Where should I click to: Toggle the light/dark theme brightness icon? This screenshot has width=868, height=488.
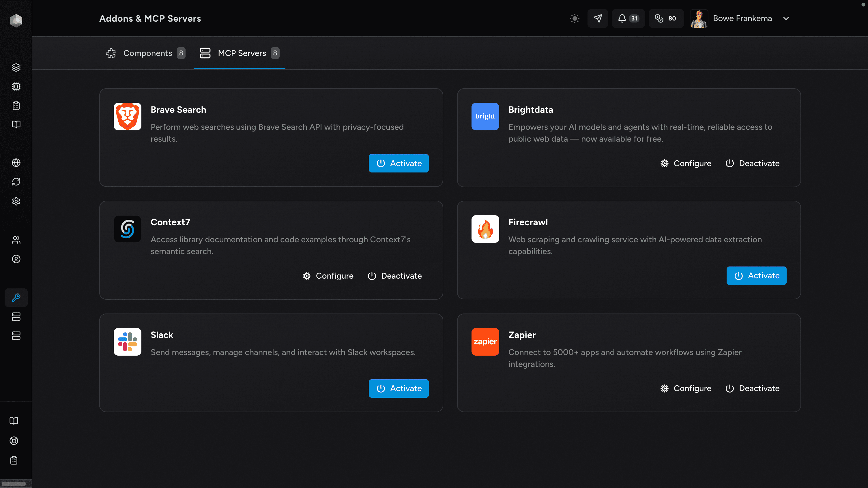(575, 18)
